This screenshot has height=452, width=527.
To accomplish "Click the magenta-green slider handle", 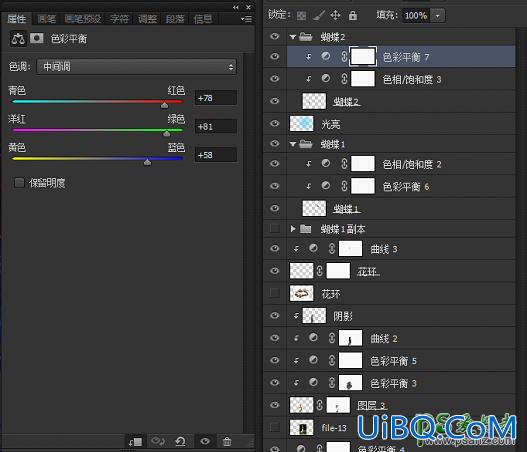I will point(167,134).
